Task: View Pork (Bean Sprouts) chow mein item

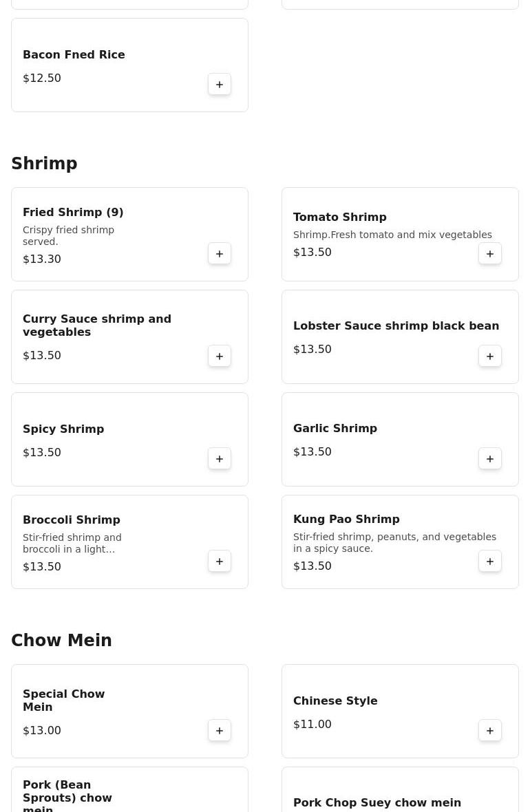Action: pyautogui.click(x=67, y=795)
